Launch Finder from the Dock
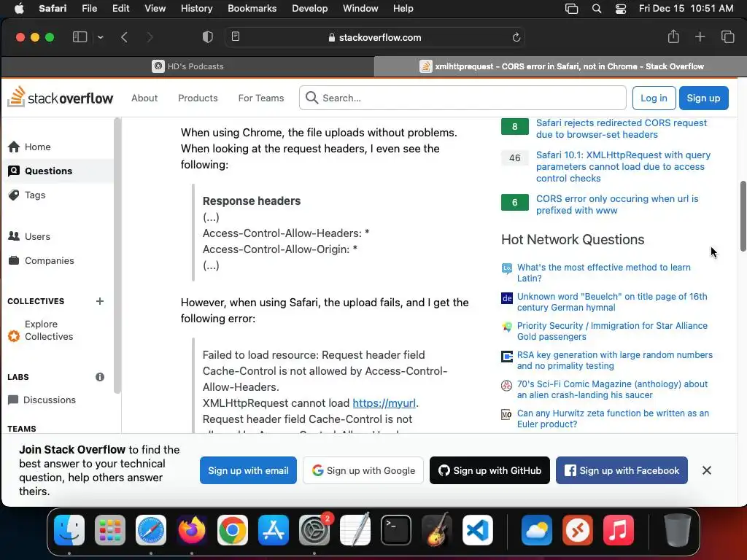 69,530
